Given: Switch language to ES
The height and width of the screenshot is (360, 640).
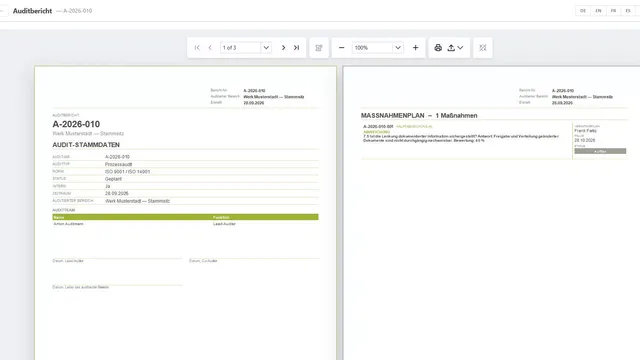Looking at the screenshot, I should point(628,11).
